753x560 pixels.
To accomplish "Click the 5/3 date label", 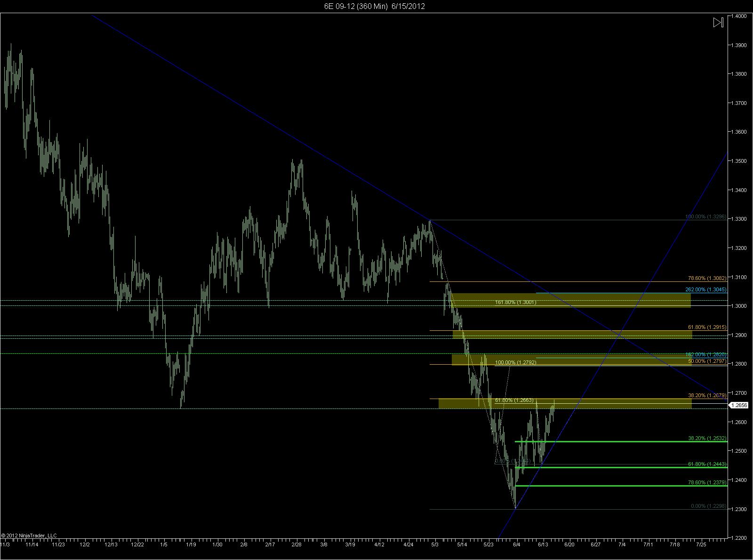I will tap(435, 544).
